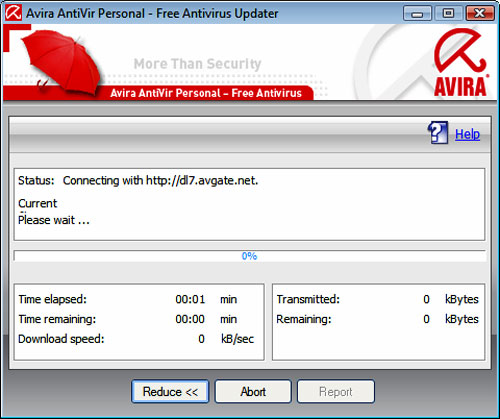Click the 0% progress bar

click(249, 256)
